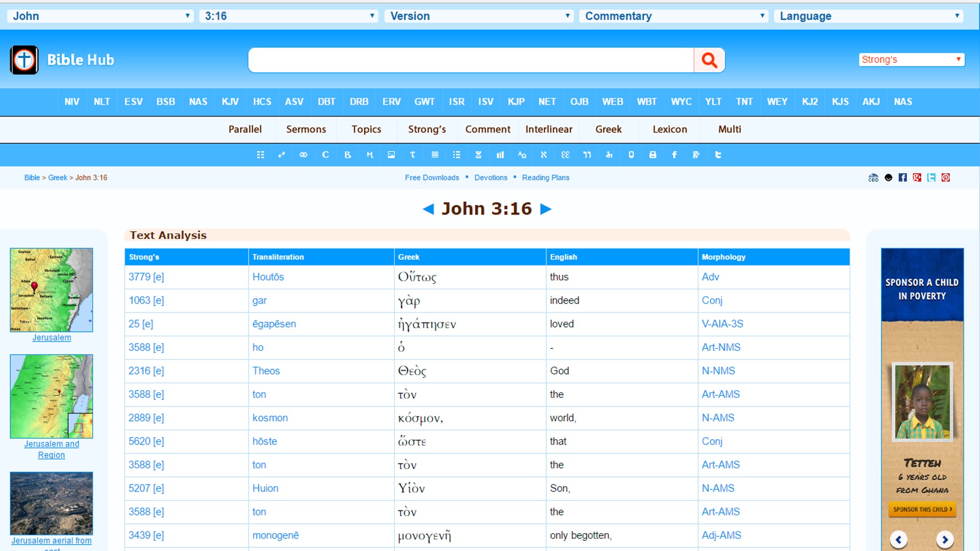Click the image icon in toolbar
Screen dimensions: 980x551
click(391, 155)
